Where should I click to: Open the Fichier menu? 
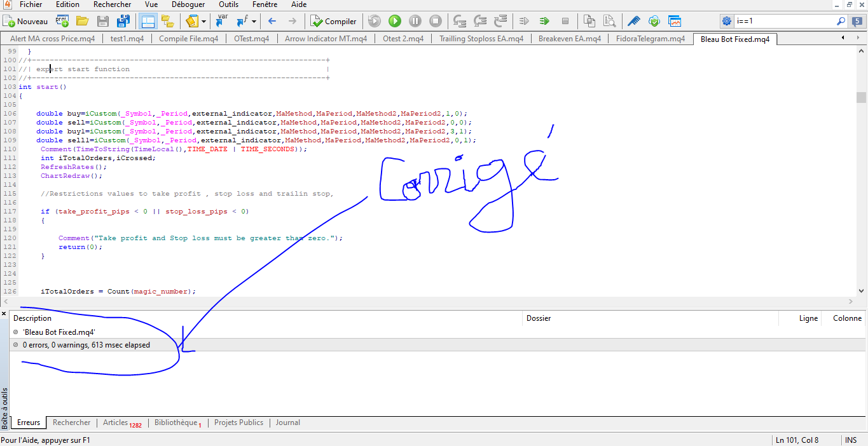click(x=31, y=4)
